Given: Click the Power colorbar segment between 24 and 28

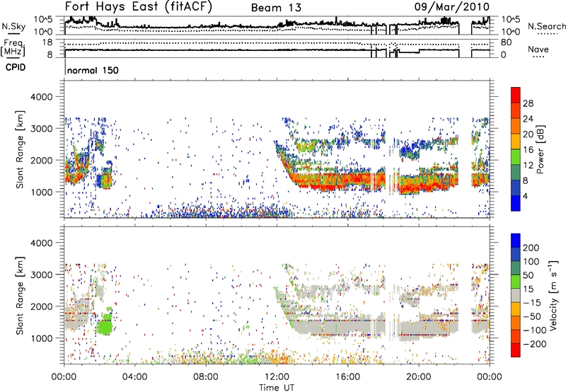Looking at the screenshot, I should tap(516, 110).
